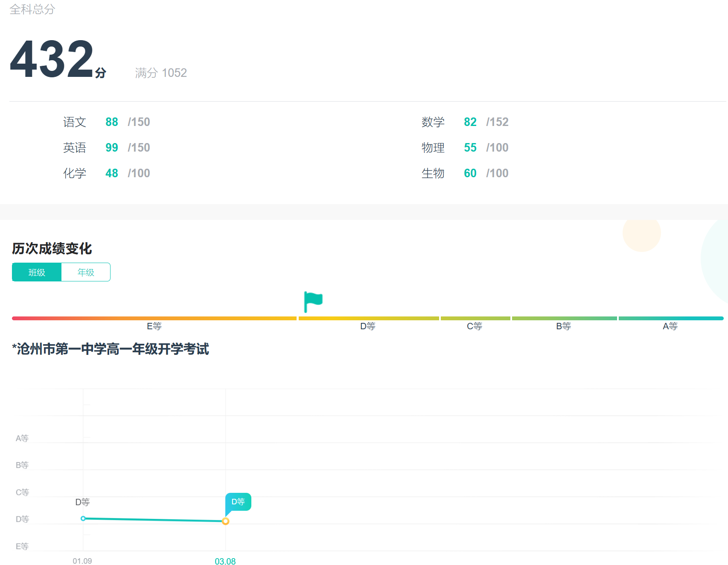
Task: Click the B等 y-axis label
Action: (x=22, y=465)
